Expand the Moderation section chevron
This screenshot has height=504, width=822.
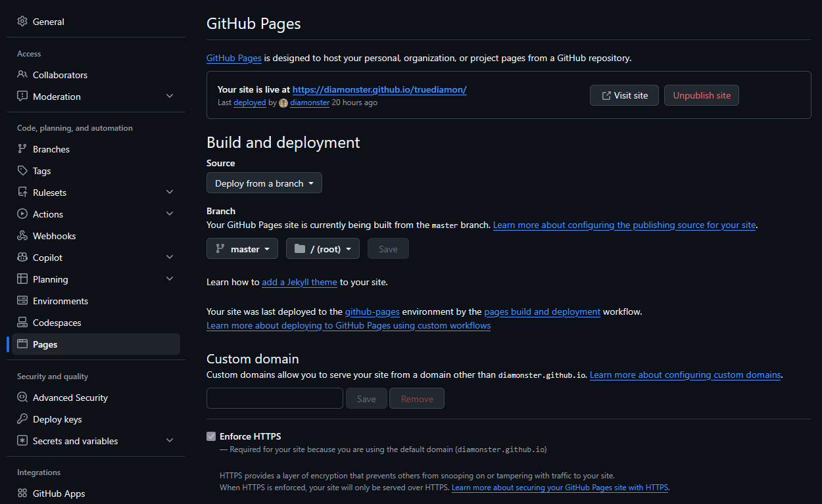pyautogui.click(x=170, y=97)
